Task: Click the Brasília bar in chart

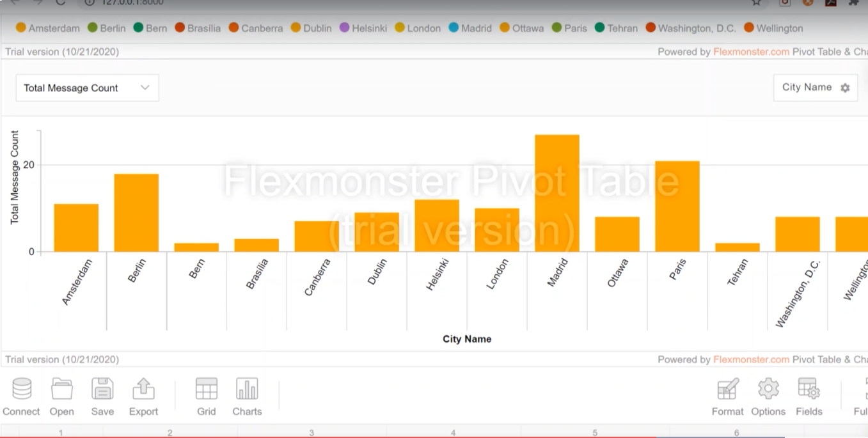Action: tap(256, 245)
